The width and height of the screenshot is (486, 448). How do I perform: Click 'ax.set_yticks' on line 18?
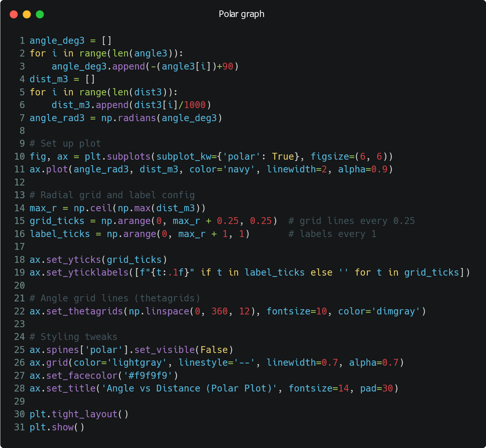click(65, 260)
